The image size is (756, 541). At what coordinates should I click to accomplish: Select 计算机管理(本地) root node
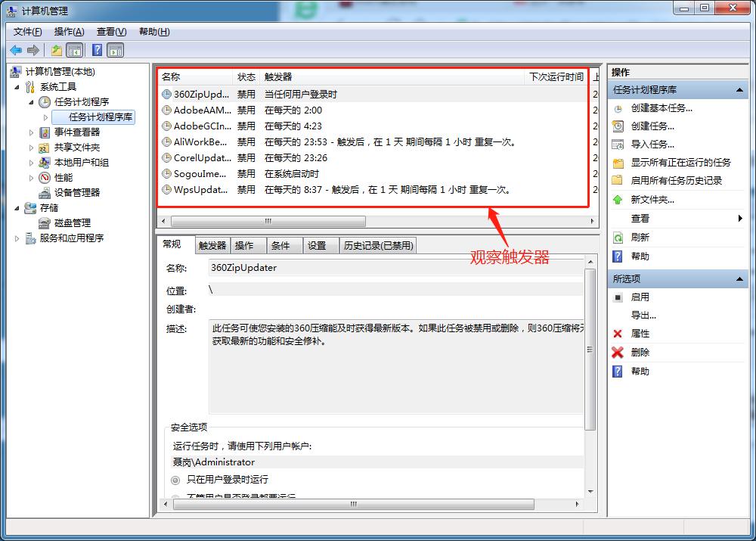pyautogui.click(x=60, y=72)
